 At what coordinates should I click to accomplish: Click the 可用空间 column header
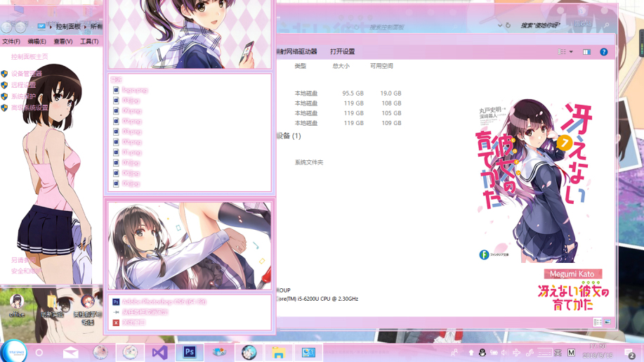(381, 66)
